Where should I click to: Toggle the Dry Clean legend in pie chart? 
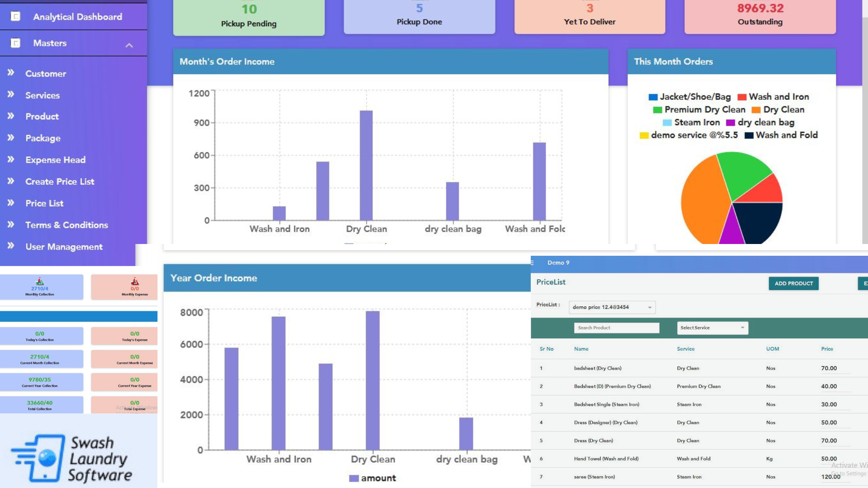(x=779, y=109)
